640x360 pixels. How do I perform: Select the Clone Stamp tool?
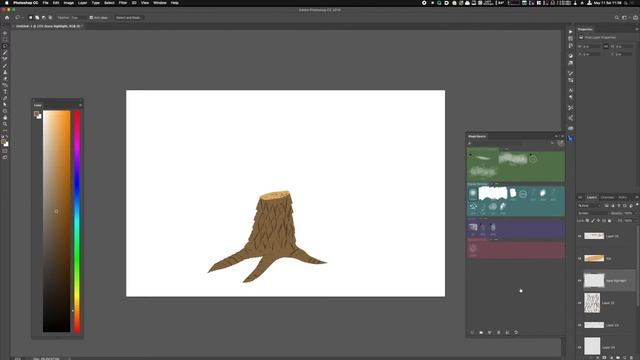tap(5, 72)
